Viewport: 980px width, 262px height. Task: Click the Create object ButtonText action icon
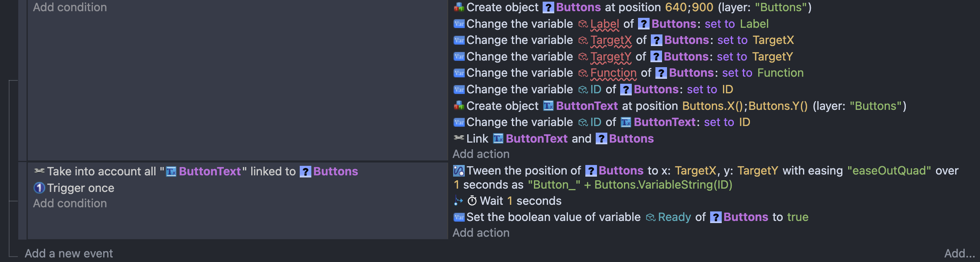pos(458,106)
